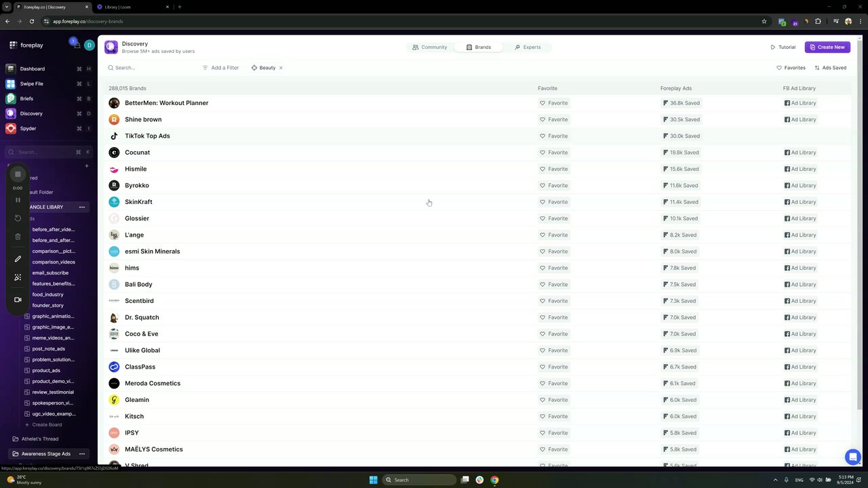Open ANGLE LIBARY folder options menu

coord(82,207)
